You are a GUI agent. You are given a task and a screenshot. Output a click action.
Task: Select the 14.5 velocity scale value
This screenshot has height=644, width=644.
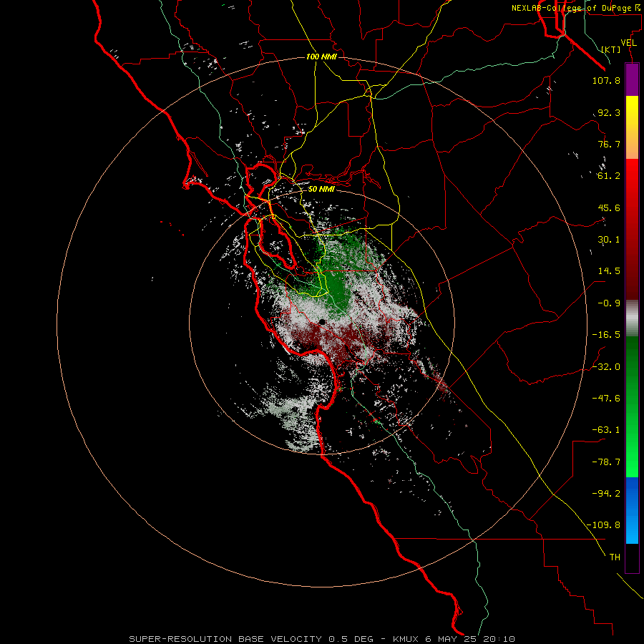click(x=609, y=271)
